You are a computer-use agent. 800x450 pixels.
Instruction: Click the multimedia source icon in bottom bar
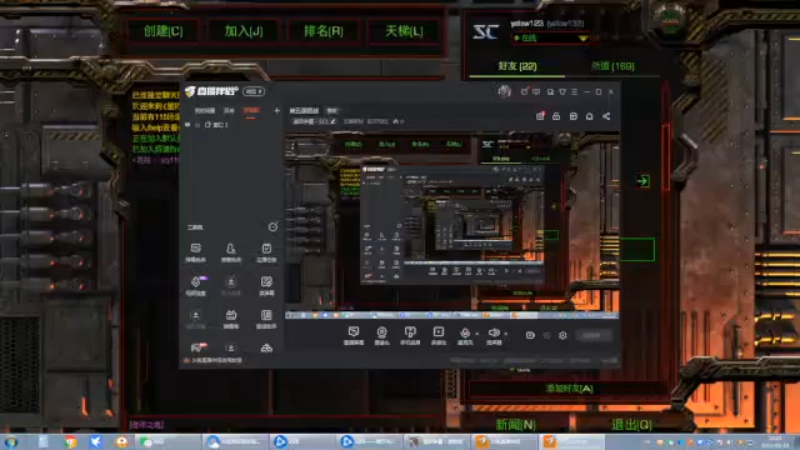point(438,336)
